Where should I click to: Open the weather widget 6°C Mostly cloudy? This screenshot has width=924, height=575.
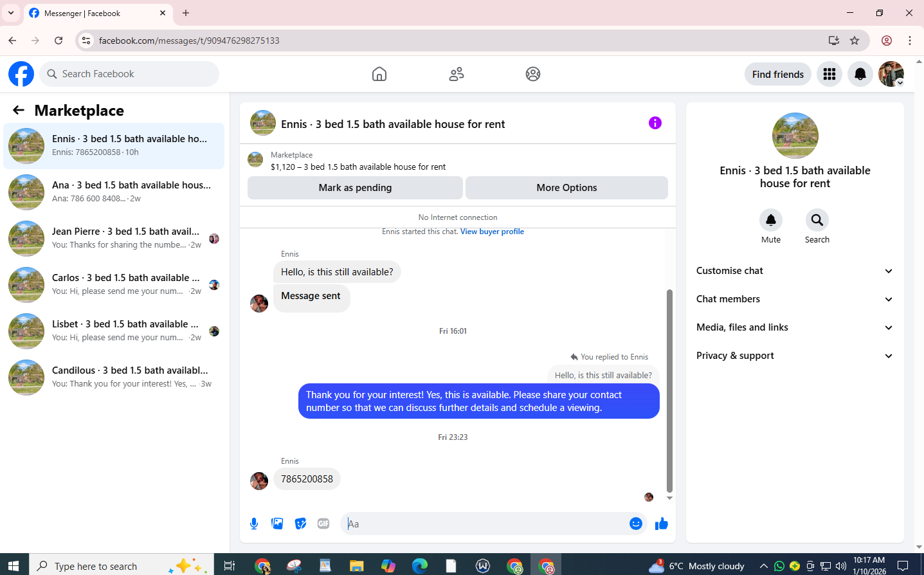pyautogui.click(x=696, y=566)
